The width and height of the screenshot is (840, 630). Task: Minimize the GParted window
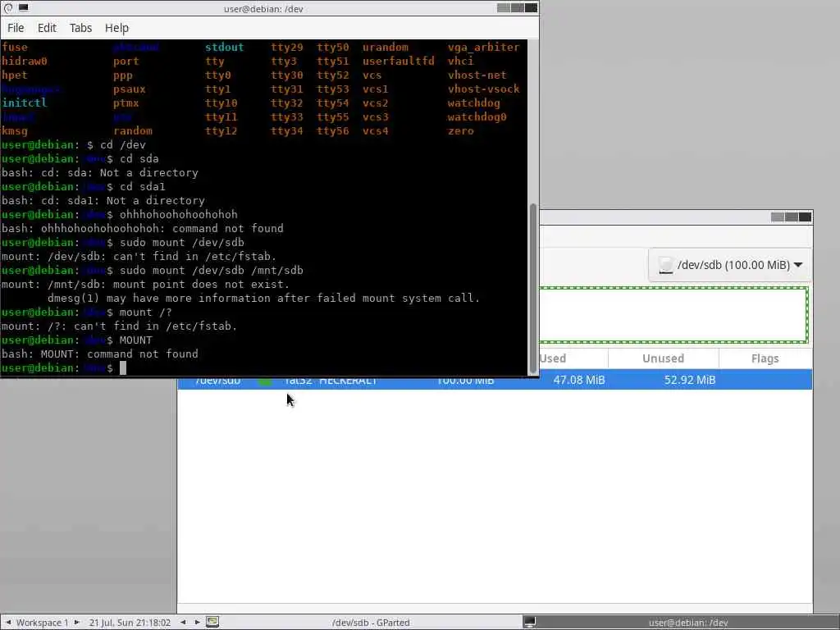point(778,217)
